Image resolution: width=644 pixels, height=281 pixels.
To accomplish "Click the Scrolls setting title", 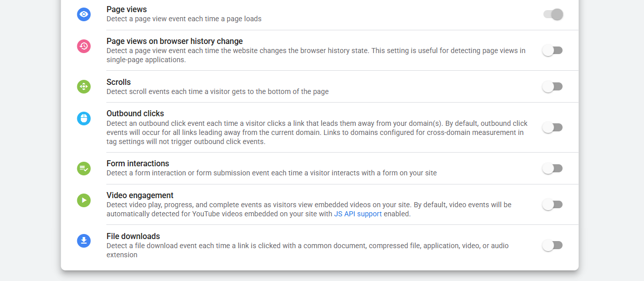I will pos(119,82).
